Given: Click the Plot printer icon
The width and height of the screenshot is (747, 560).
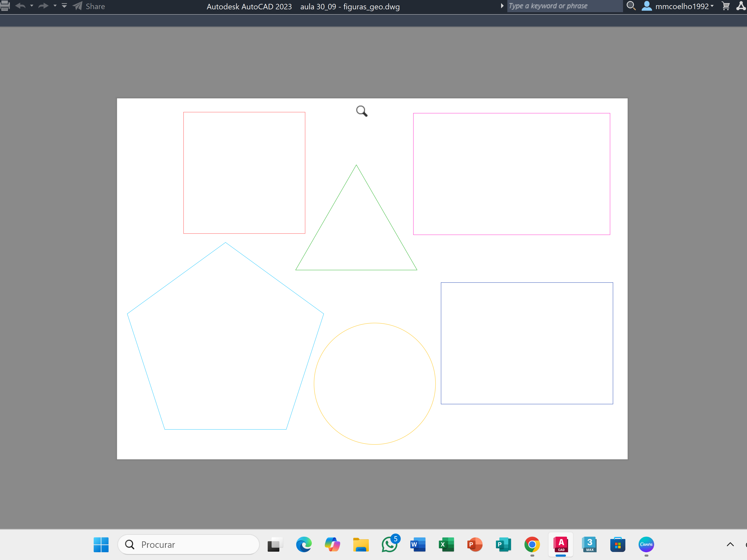Looking at the screenshot, I should [x=5, y=6].
